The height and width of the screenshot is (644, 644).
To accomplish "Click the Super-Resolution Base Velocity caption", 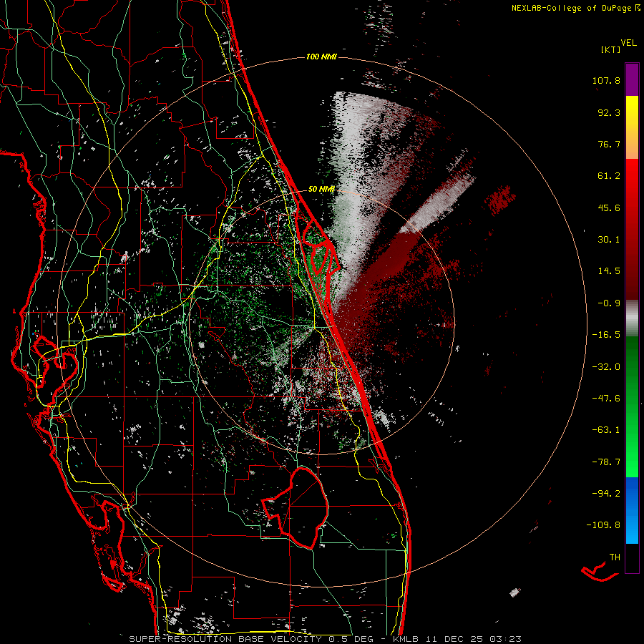I will [x=326, y=639].
